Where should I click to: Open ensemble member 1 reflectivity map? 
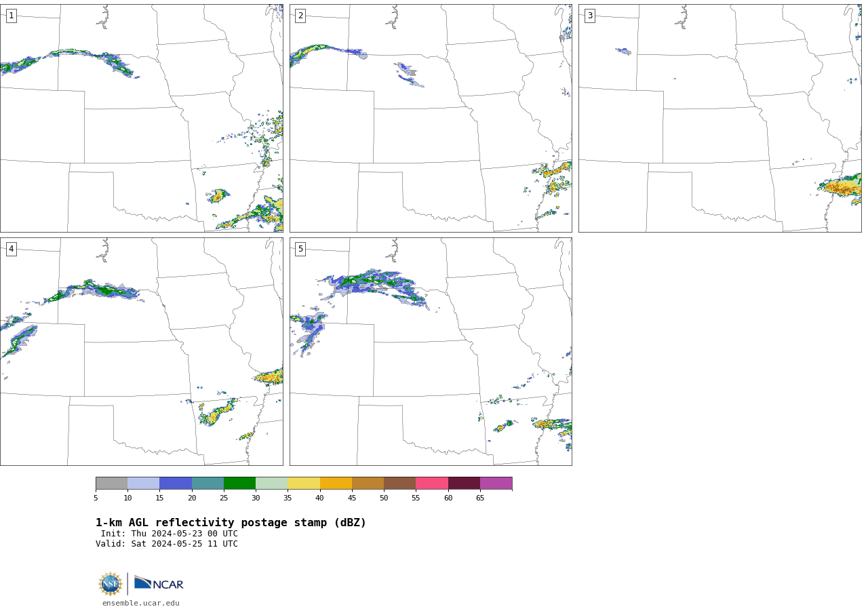142,118
